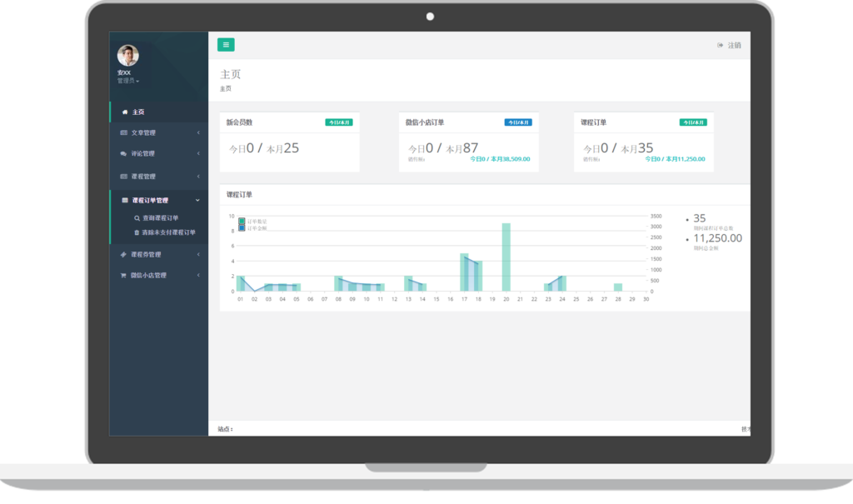Screen dimensions: 853x504
Task: Click the 今日0 / 本月38,509.00 sales value
Action: pyautogui.click(x=500, y=159)
